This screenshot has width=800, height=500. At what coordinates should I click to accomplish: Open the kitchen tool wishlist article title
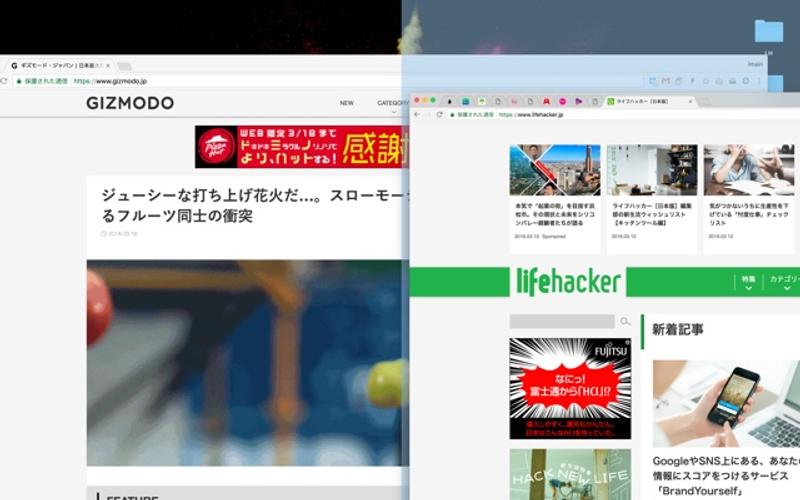[x=652, y=214]
